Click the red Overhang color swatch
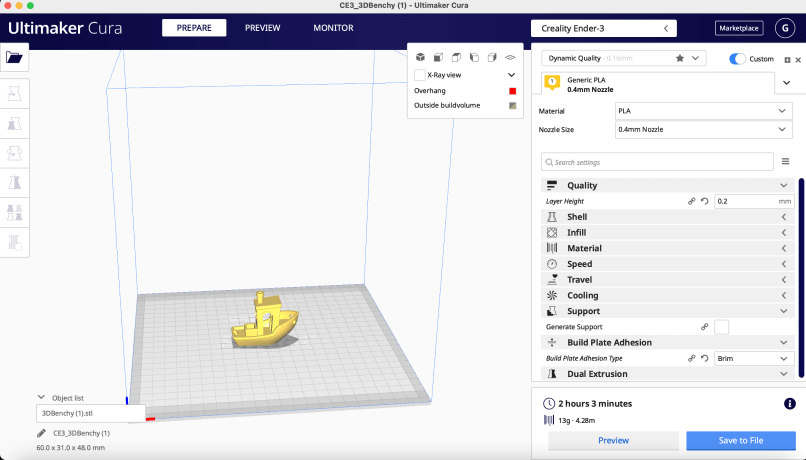 coord(512,91)
